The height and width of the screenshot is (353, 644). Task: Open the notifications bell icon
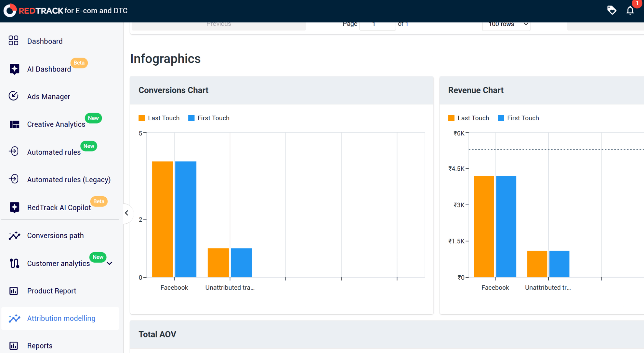[630, 10]
